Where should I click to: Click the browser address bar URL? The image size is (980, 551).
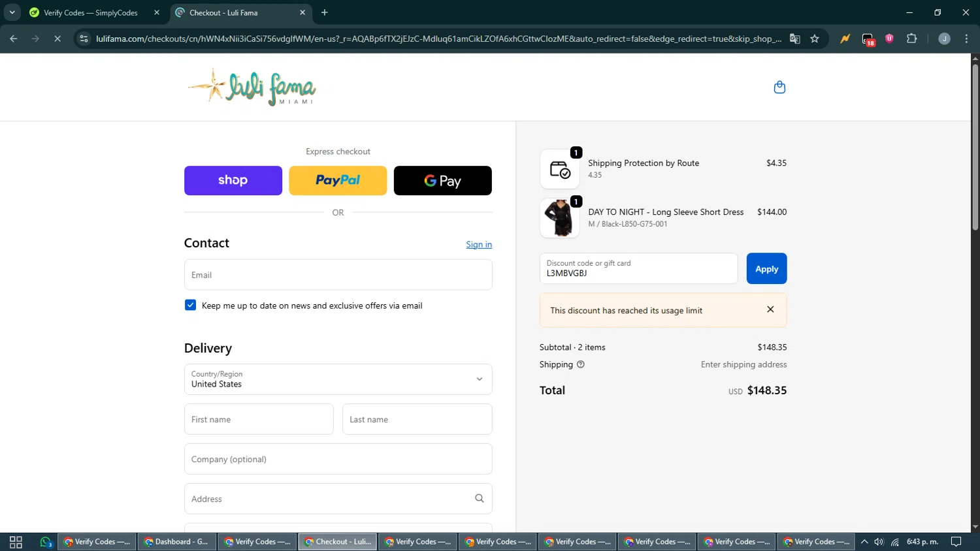(438, 39)
